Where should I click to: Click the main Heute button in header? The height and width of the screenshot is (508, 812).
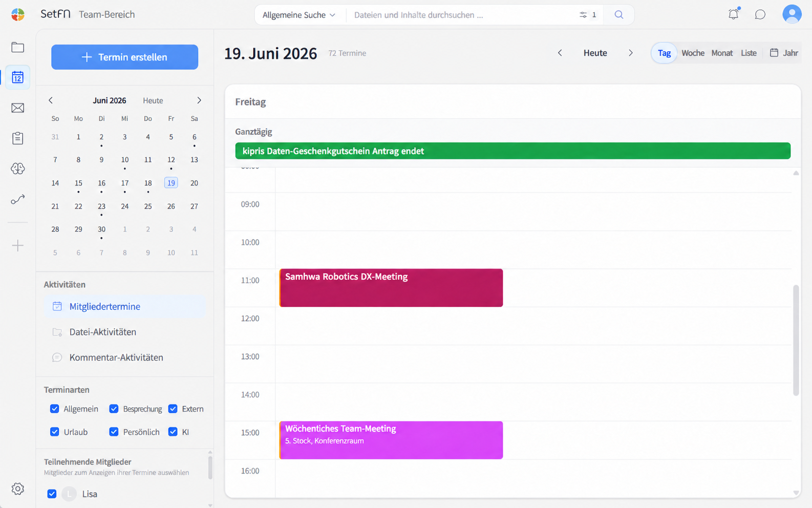pyautogui.click(x=595, y=53)
